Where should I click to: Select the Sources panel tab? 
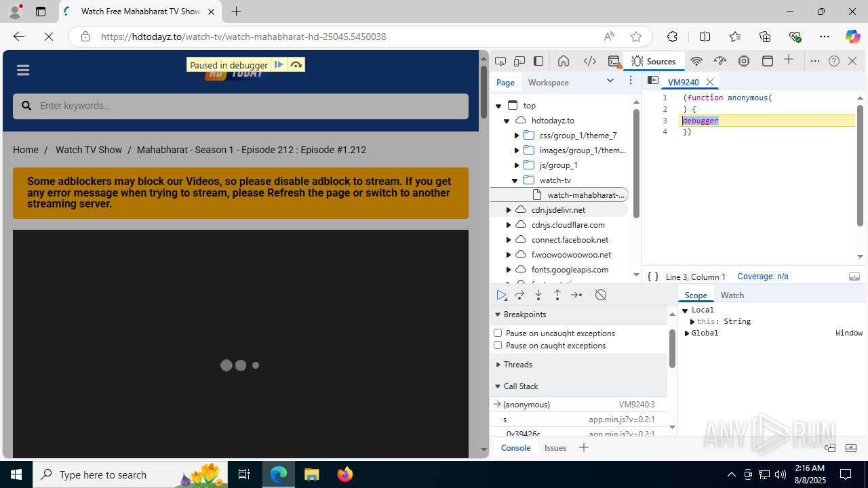coord(654,61)
